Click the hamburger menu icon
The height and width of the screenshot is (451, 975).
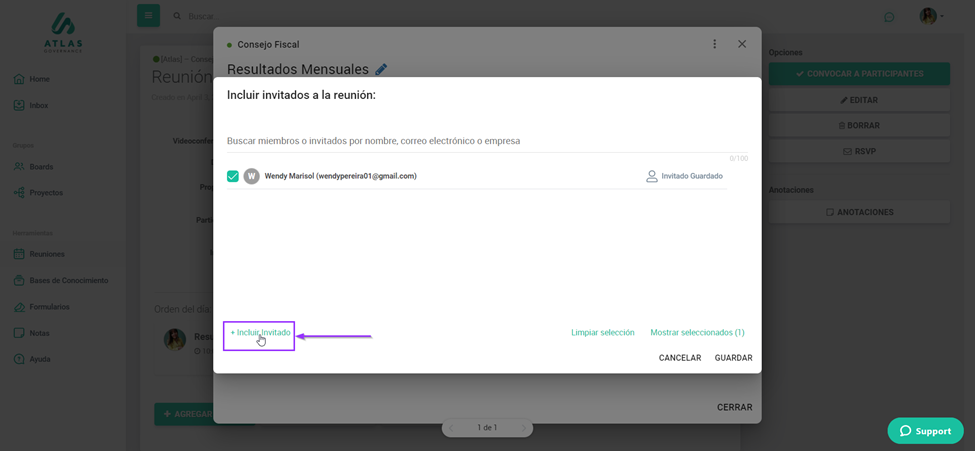(x=148, y=15)
